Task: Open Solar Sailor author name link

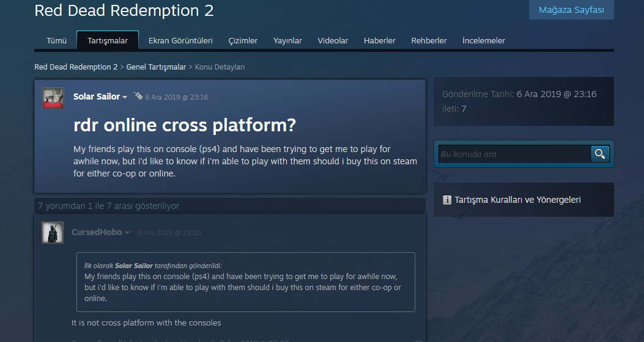Action: pos(97,96)
